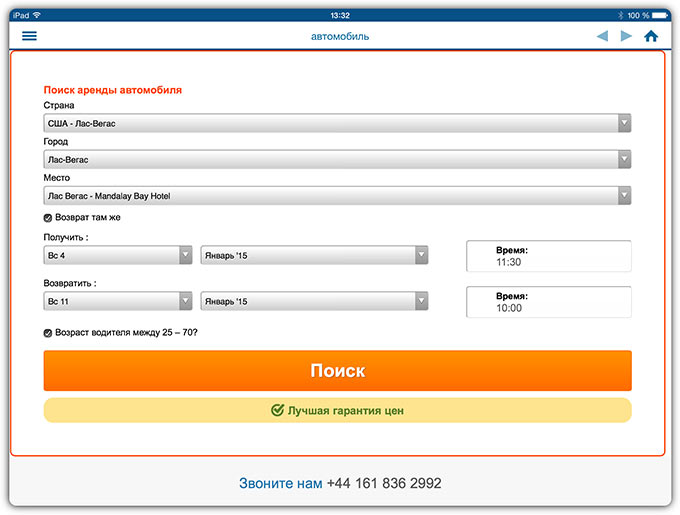Click the Звоните нам text
The image size is (680, 515).
(281, 483)
